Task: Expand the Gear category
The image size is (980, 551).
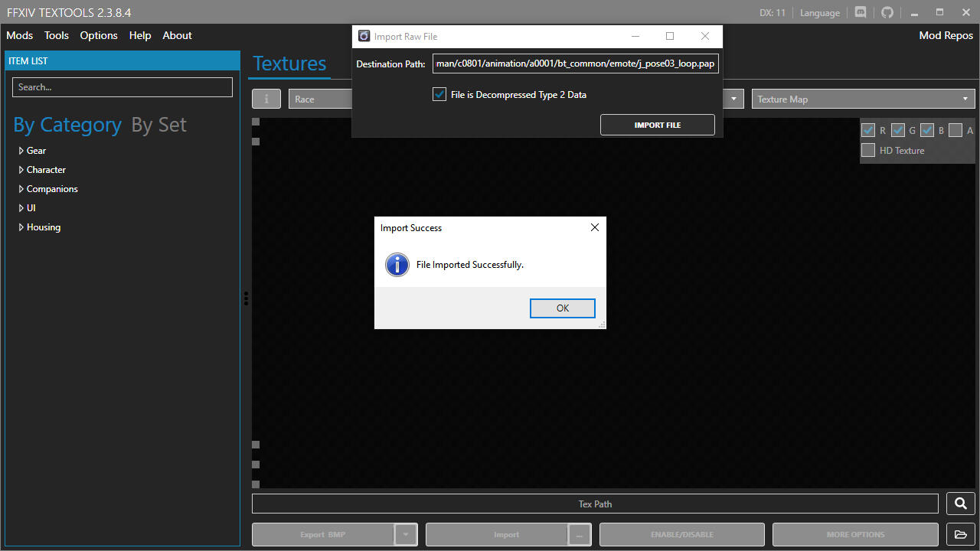Action: point(21,151)
